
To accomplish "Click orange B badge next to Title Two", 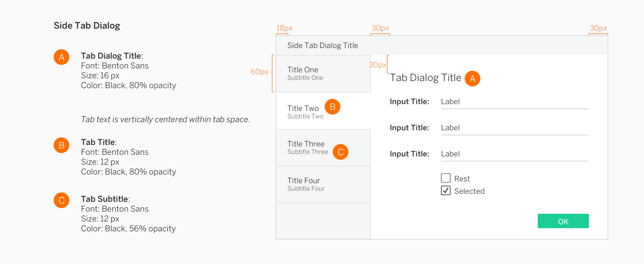I will 332,107.
